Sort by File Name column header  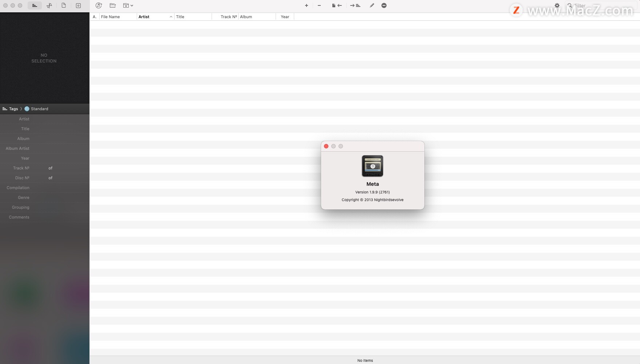click(118, 17)
